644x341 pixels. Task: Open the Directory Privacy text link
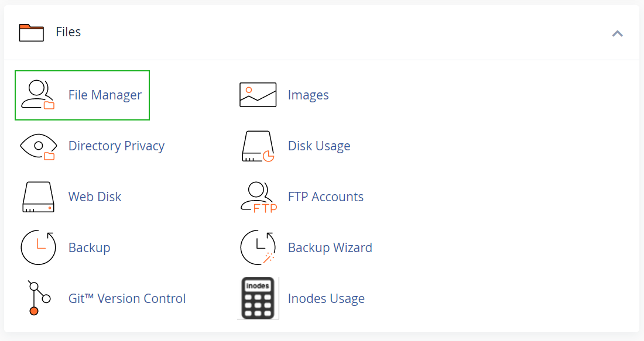coord(117,146)
